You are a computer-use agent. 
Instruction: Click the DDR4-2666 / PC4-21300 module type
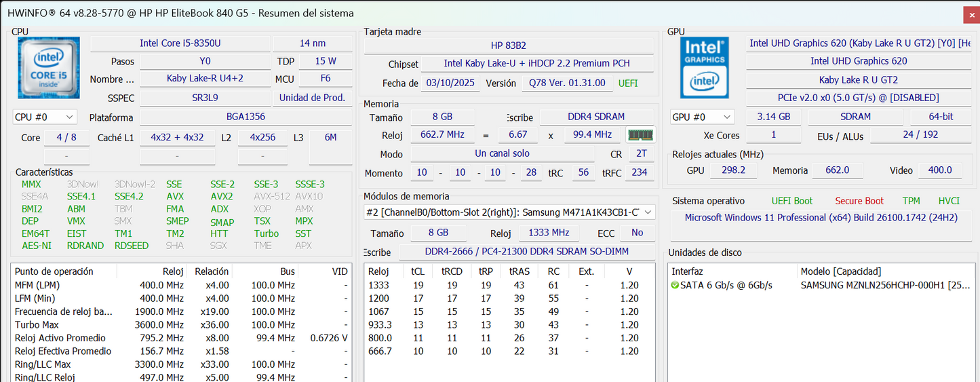[x=527, y=252]
